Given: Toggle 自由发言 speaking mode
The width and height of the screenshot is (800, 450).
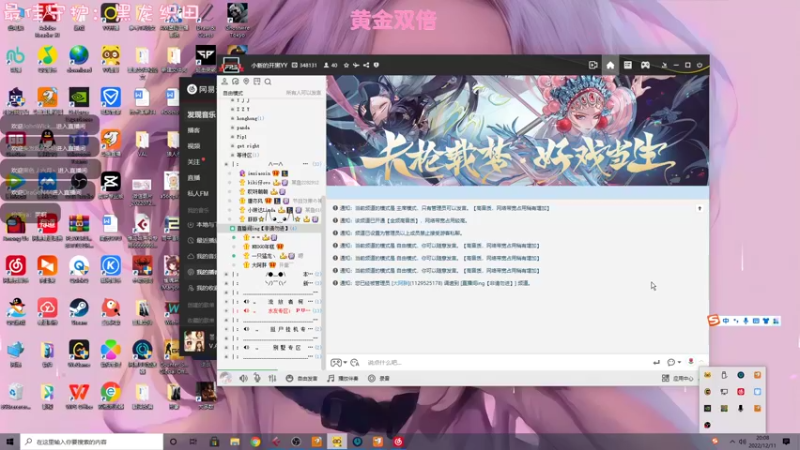Looking at the screenshot, I should click(302, 378).
